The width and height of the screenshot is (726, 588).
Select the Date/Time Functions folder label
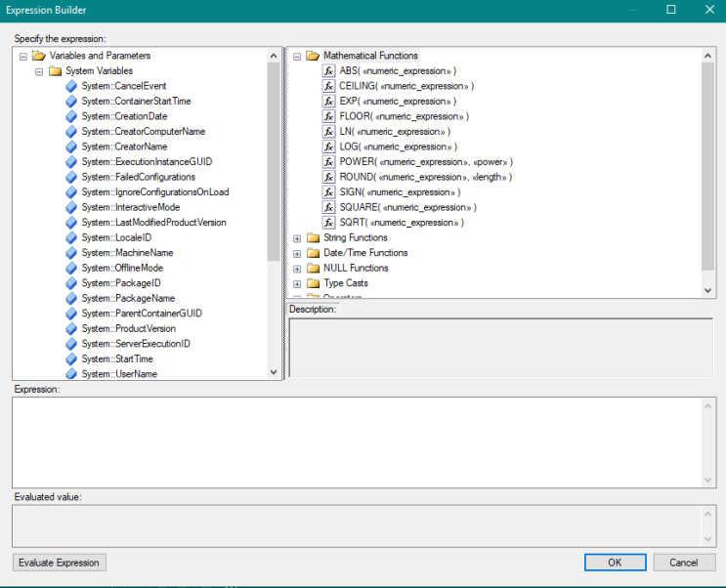[x=365, y=253]
